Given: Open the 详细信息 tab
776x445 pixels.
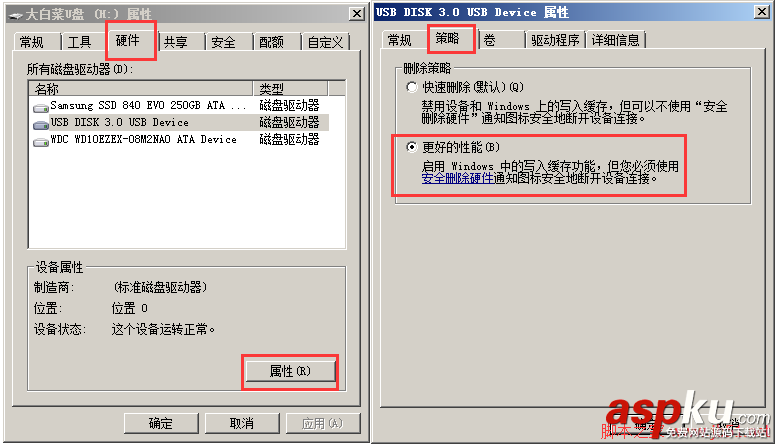Looking at the screenshot, I should click(x=616, y=40).
